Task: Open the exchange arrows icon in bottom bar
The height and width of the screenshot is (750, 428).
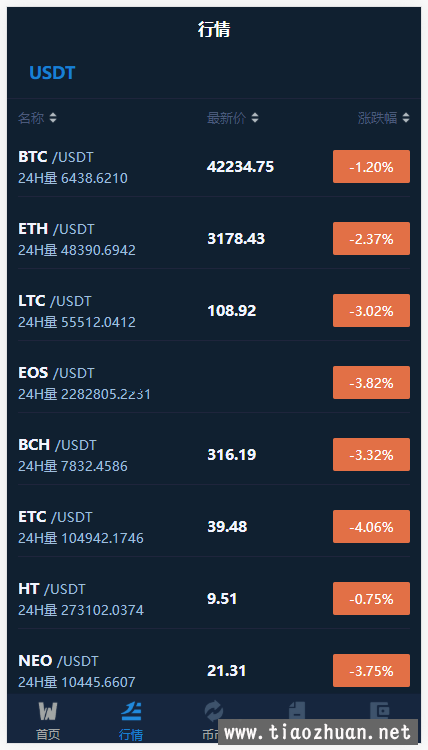Action: click(x=213, y=711)
